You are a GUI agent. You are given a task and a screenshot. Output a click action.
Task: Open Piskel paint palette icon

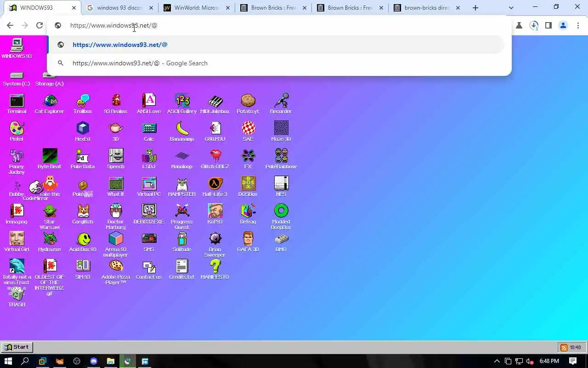tap(17, 132)
